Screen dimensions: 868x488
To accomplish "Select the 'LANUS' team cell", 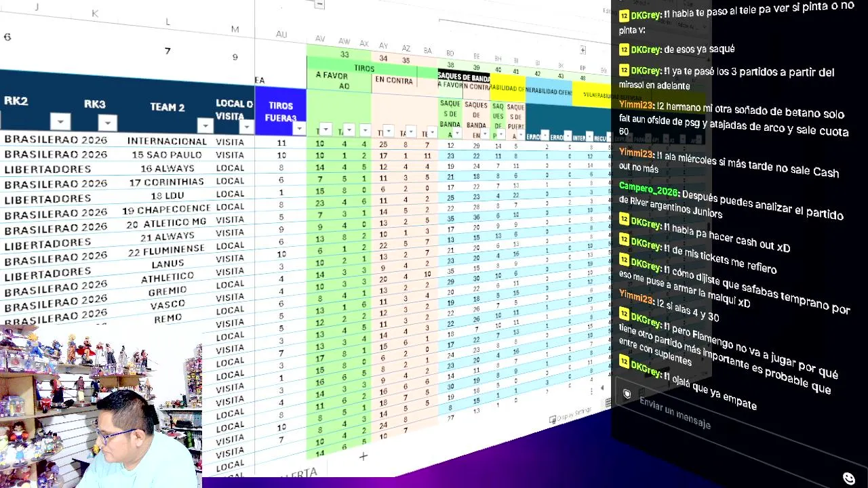I will pyautogui.click(x=167, y=264).
